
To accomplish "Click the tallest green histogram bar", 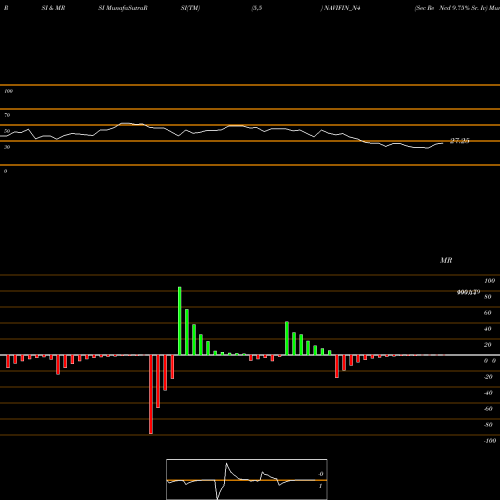I will 180,321.
